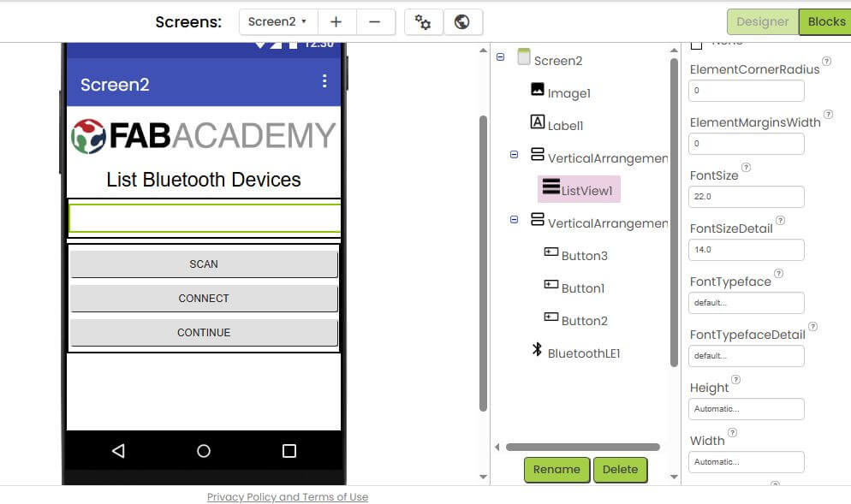Collapse the Screen2 tree node
This screenshot has width=851, height=504.
[500, 57]
